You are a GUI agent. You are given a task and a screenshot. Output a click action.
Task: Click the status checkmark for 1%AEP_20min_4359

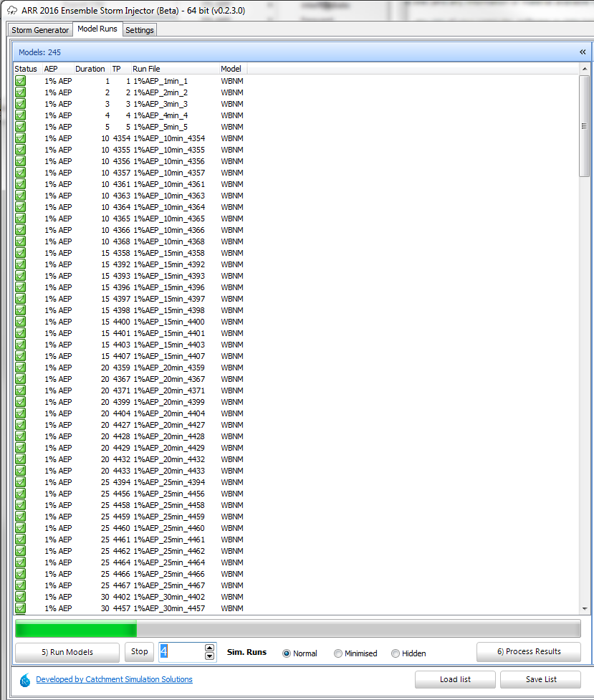20,368
